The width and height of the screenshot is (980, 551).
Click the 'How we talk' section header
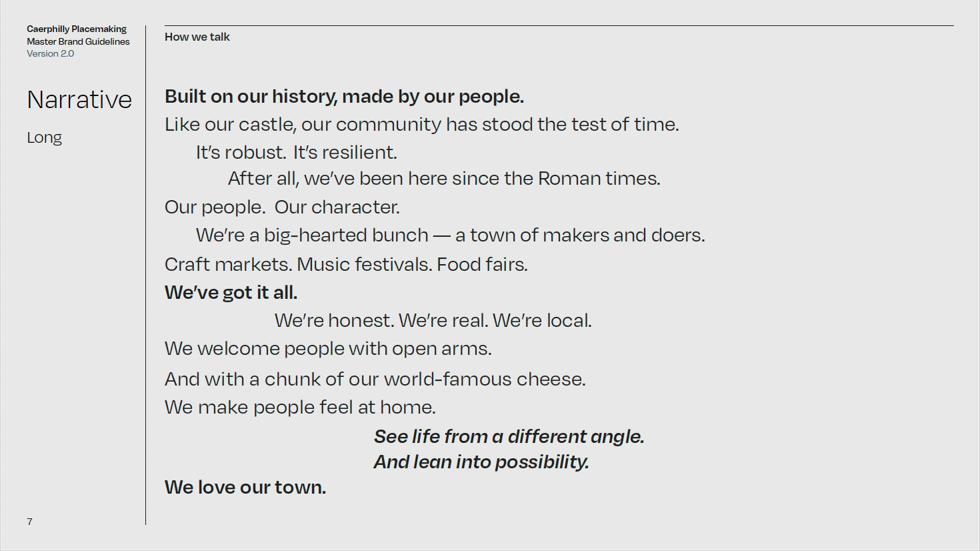(x=197, y=37)
